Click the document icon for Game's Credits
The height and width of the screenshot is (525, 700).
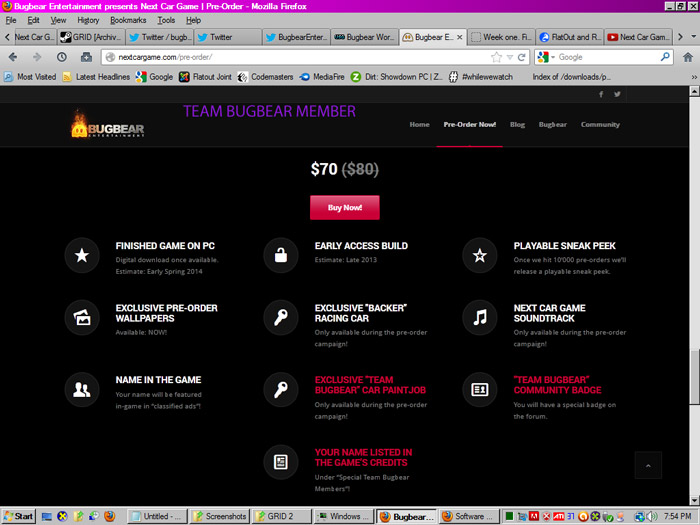coord(281,462)
